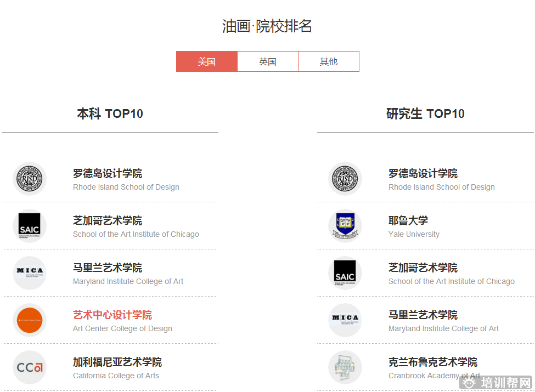Viewport: 535px width, 392px height.
Task: Click RISD logo in 研究生 TOP10 list
Action: tap(345, 179)
